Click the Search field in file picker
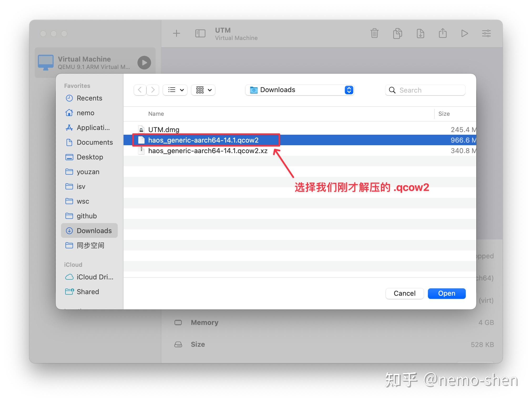The height and width of the screenshot is (402, 532). pyautogui.click(x=425, y=90)
